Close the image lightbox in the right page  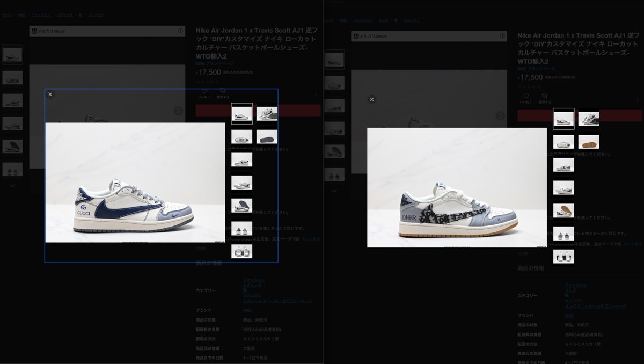pos(372,99)
